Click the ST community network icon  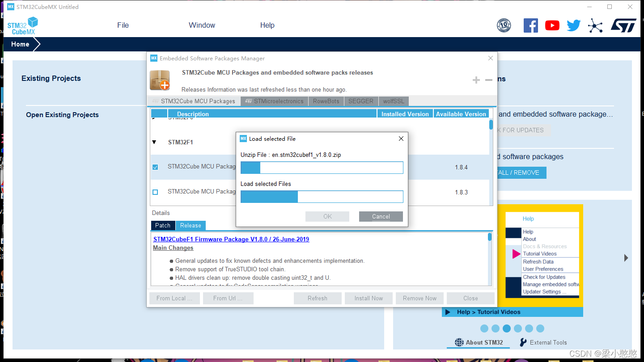(595, 25)
